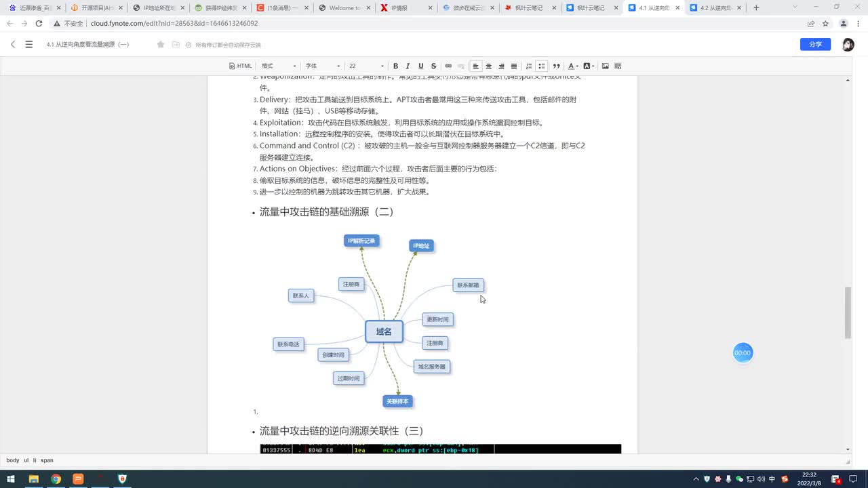Click the page vertical scrollbar thumb

[848, 313]
